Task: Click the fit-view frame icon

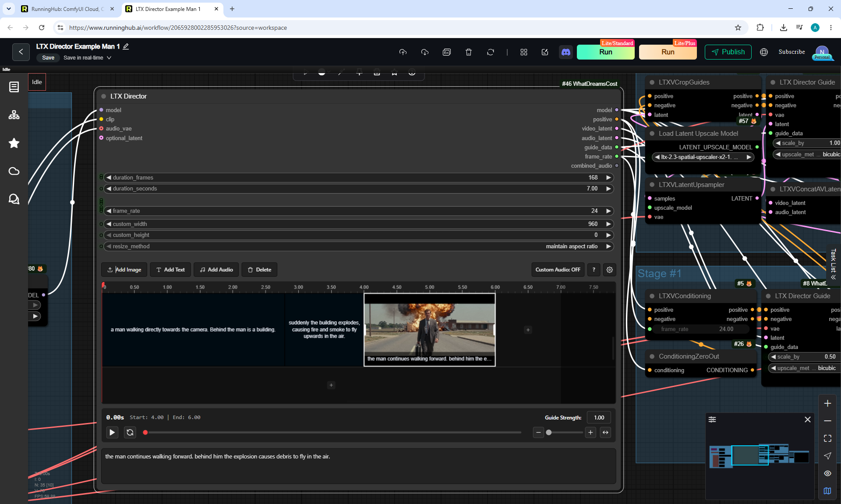Action: coord(827,438)
